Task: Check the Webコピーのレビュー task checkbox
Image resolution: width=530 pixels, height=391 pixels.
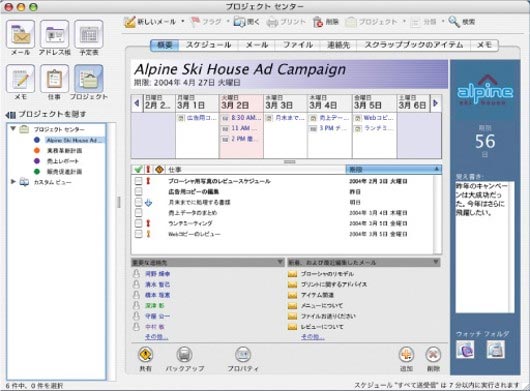Action: coord(138,234)
